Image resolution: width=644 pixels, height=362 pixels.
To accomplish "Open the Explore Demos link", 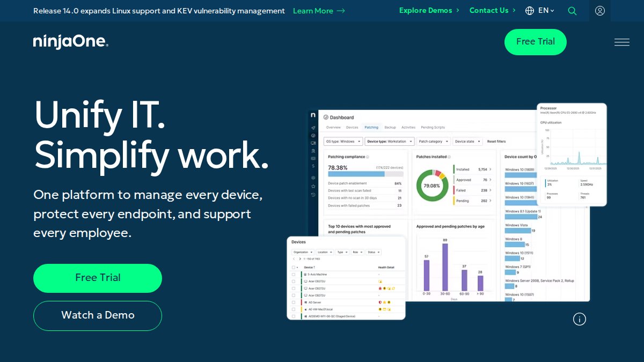I will (x=426, y=11).
